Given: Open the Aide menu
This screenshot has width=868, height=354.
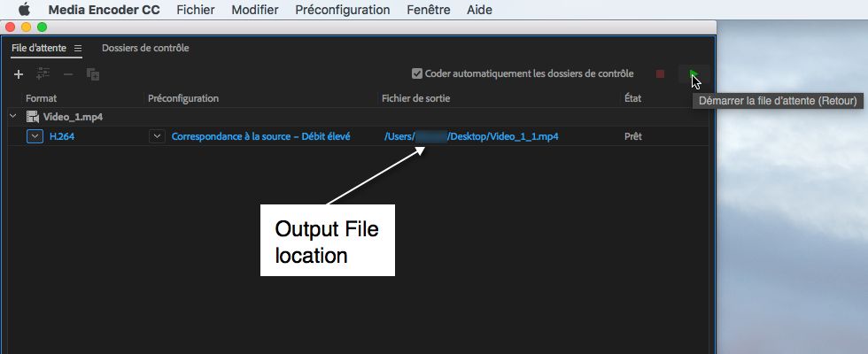Looking at the screenshot, I should (479, 10).
